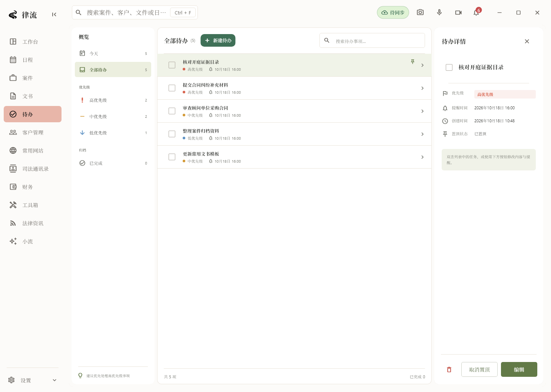This screenshot has width=551, height=392.
Task: Select the 全部待办 filter
Action: tap(113, 70)
